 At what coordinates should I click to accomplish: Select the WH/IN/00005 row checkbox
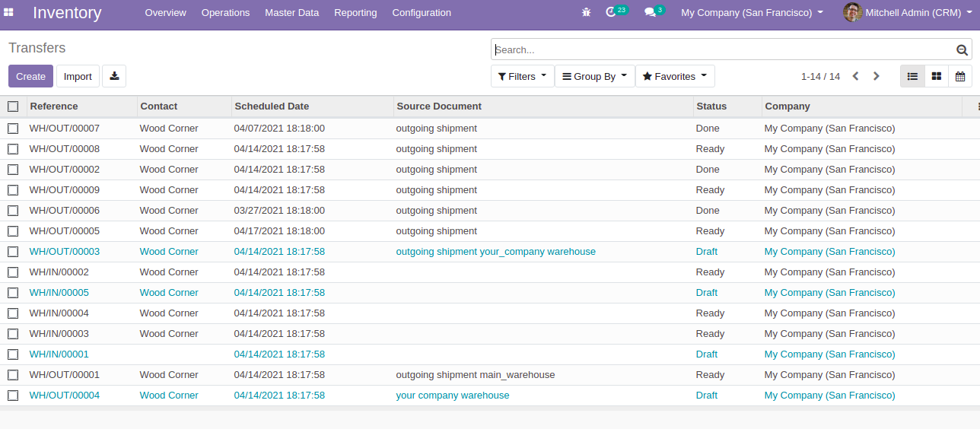coord(13,293)
